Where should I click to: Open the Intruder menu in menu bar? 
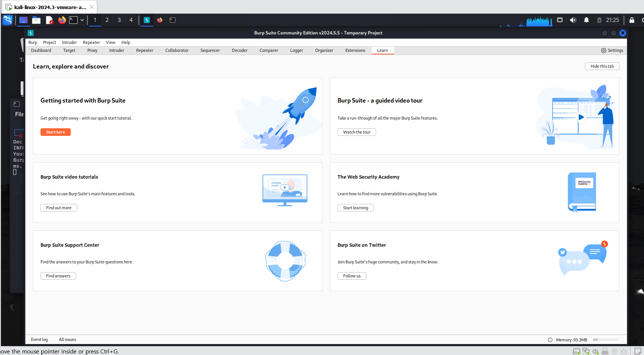[70, 42]
